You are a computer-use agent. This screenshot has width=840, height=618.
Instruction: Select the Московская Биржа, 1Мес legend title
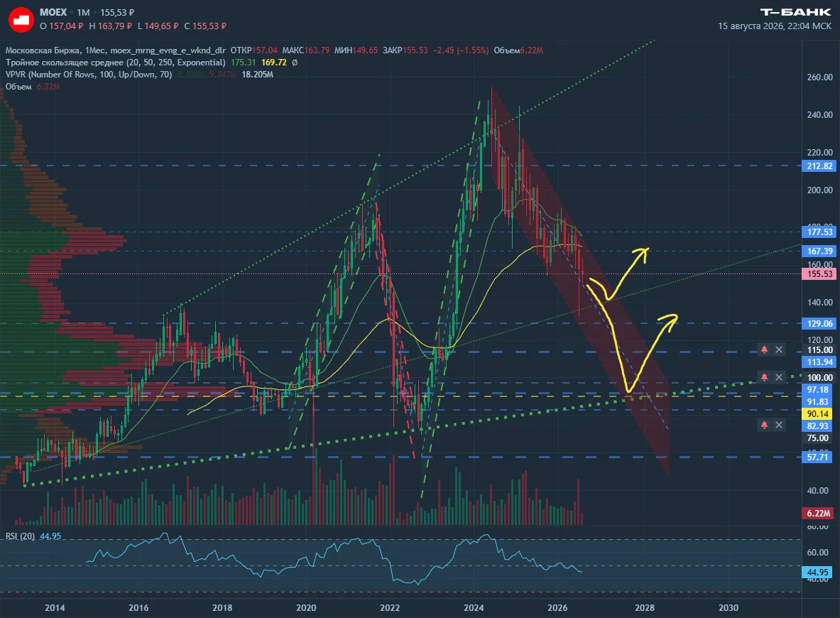(55, 50)
